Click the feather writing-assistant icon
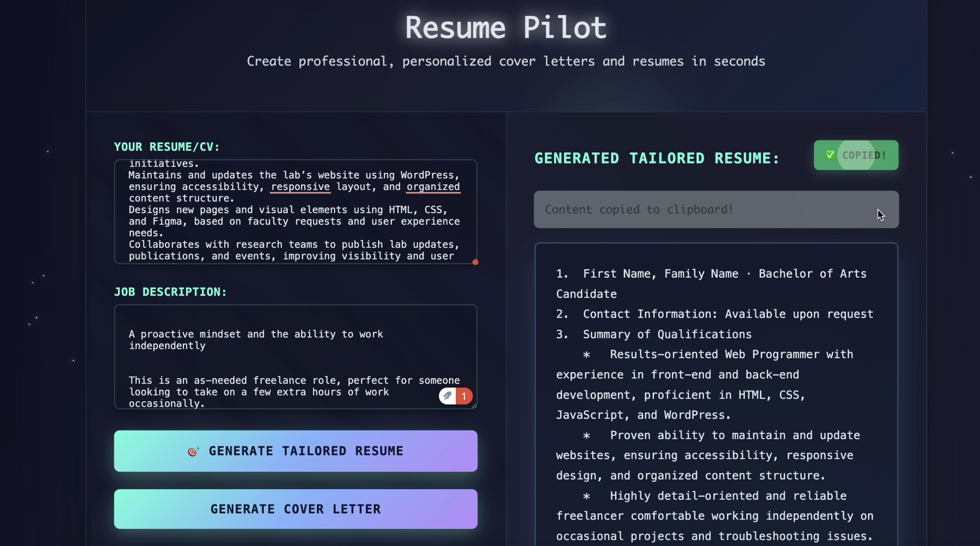Image resolution: width=980 pixels, height=546 pixels. click(447, 396)
